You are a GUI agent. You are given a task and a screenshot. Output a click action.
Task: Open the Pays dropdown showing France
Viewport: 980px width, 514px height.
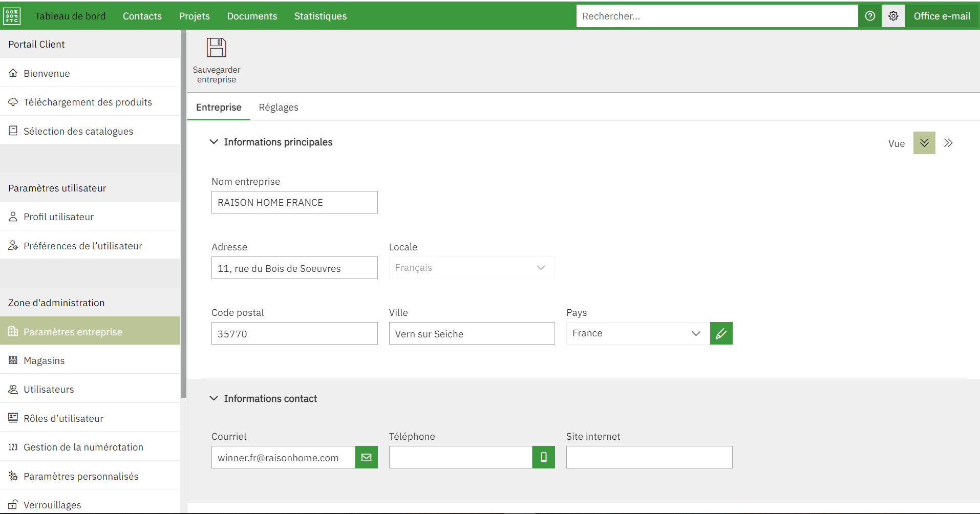637,333
